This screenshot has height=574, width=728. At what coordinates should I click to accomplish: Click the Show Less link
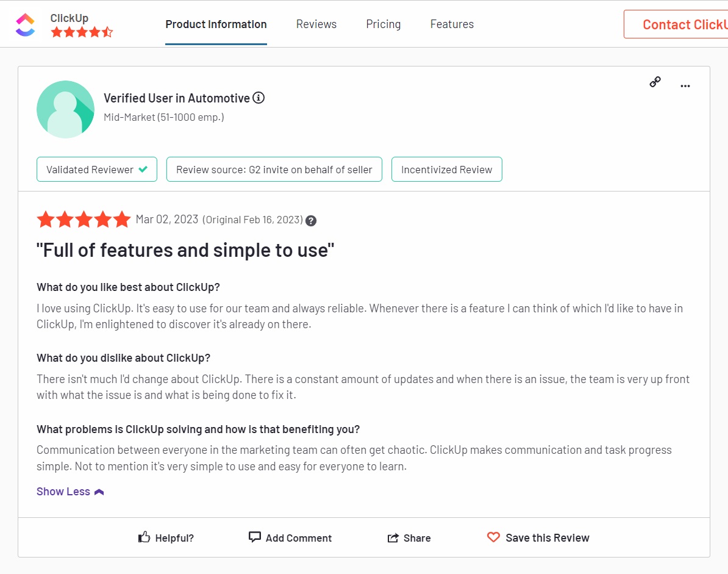[63, 491]
